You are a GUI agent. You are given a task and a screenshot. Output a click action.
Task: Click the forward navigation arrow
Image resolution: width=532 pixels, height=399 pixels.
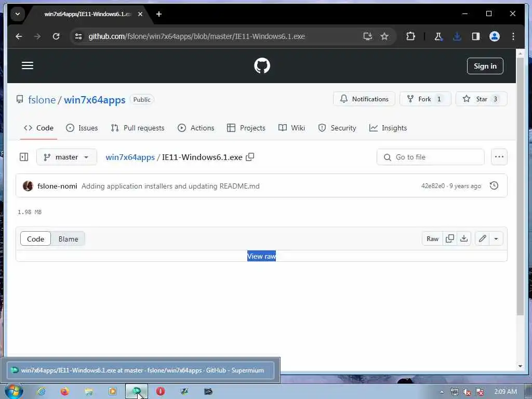[x=37, y=36]
